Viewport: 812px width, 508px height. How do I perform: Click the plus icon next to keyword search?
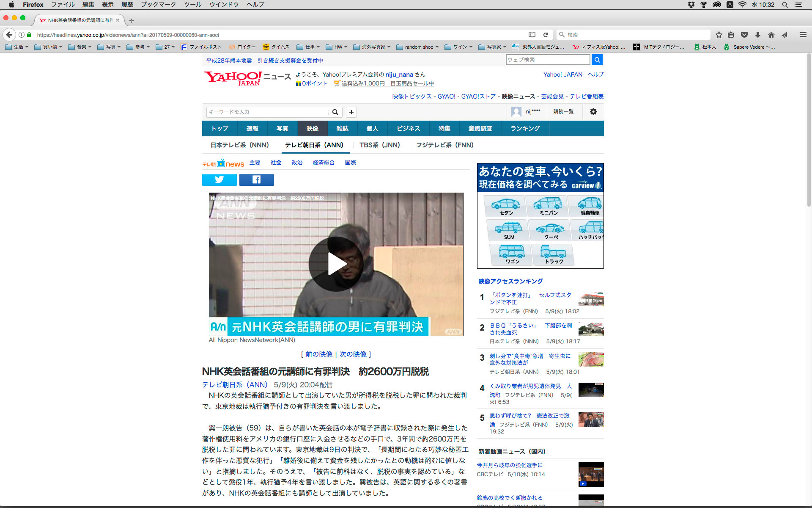coord(351,112)
